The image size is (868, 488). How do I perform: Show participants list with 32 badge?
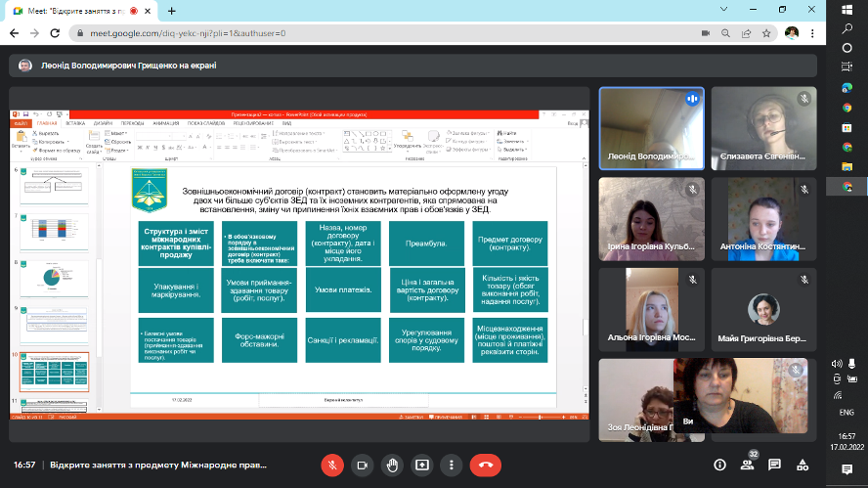(x=748, y=465)
